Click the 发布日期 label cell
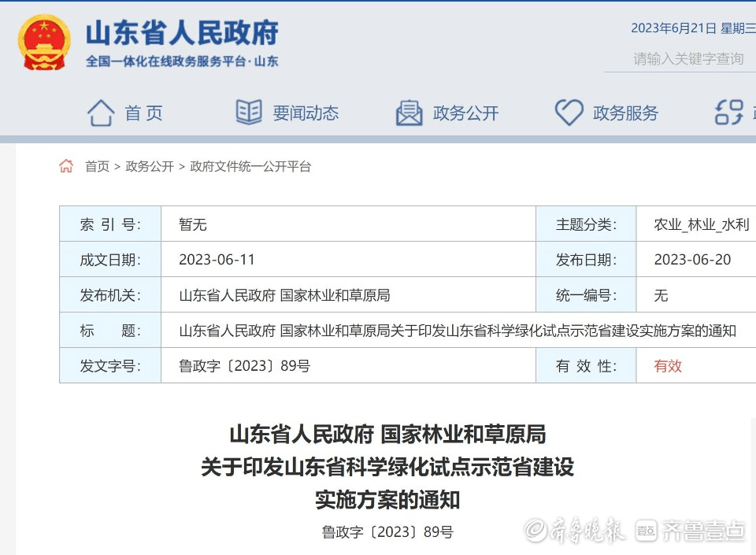 click(x=586, y=259)
